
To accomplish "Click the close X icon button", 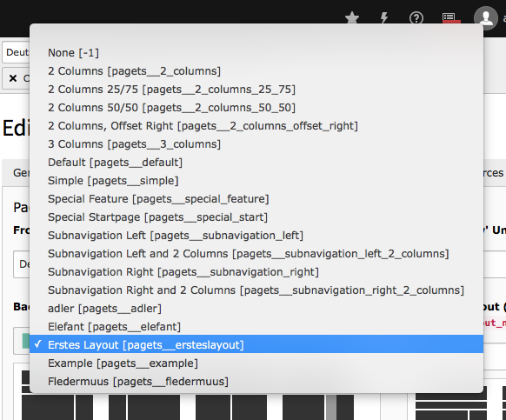I will 13,78.
